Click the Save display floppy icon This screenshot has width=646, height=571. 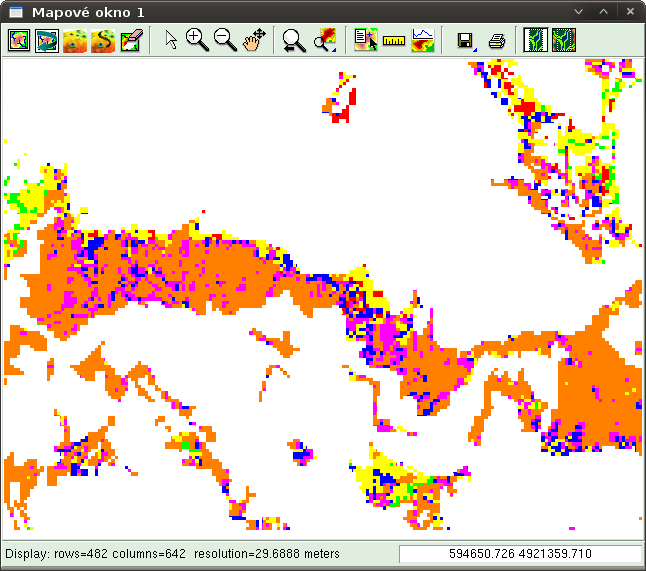pyautogui.click(x=466, y=41)
